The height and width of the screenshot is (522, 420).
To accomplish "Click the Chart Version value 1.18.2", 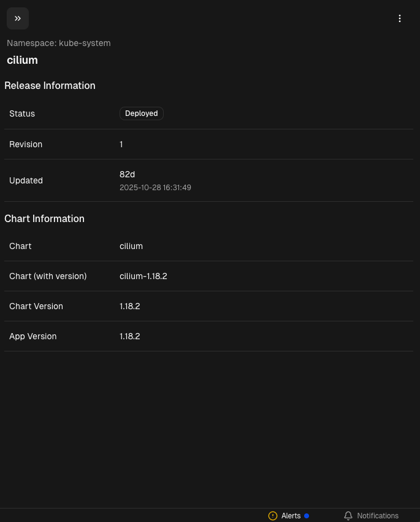I will (x=130, y=306).
